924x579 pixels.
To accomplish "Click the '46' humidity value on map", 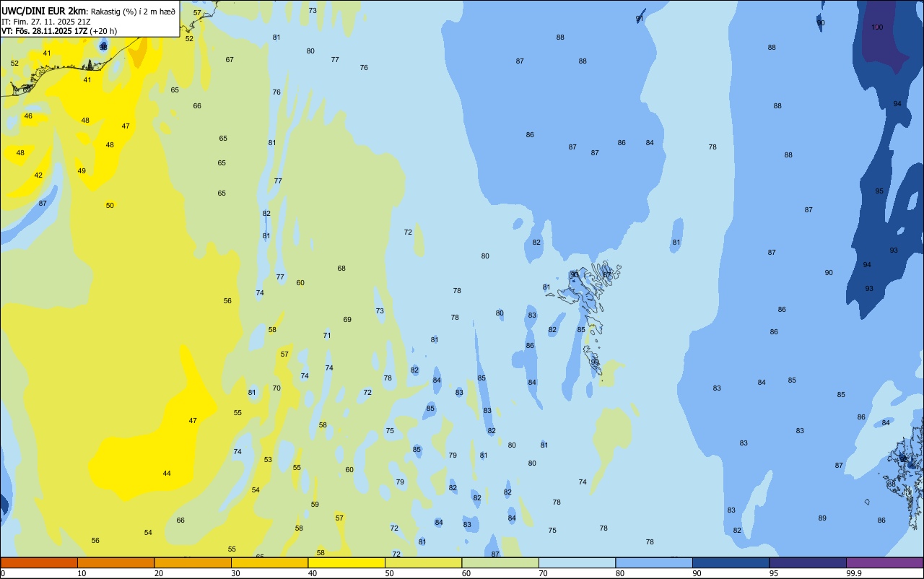I will [x=28, y=116].
